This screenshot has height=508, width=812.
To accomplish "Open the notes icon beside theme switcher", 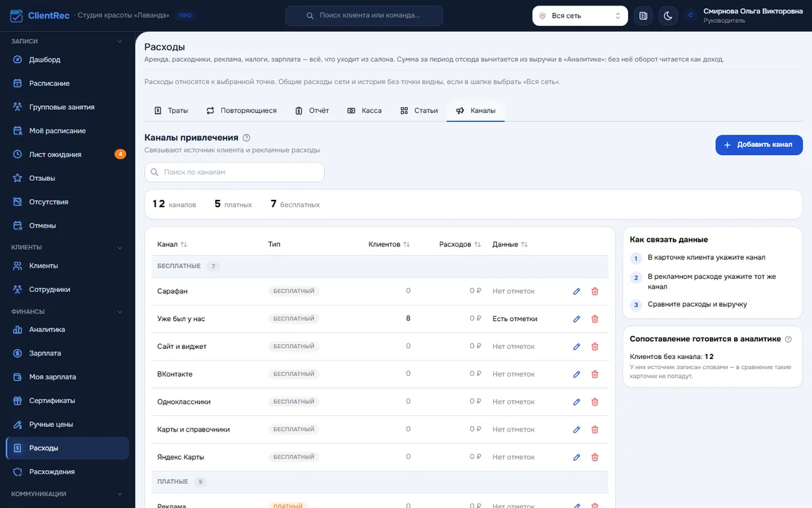I will [643, 16].
